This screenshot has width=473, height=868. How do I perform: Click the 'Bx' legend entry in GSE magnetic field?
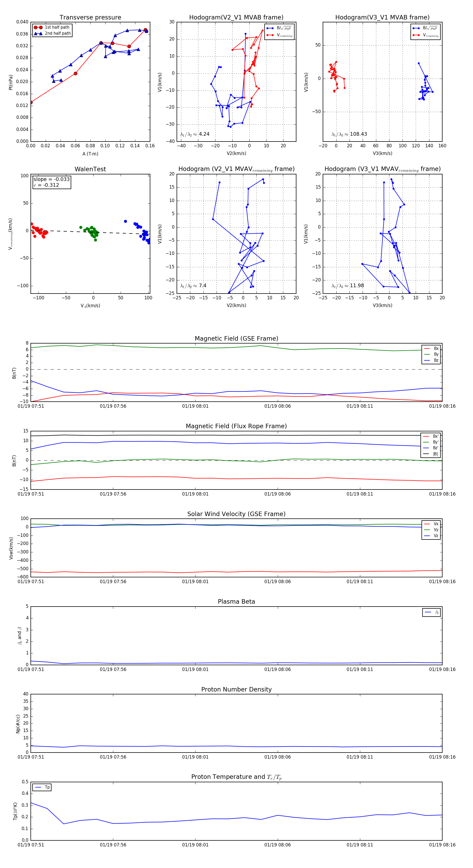pos(431,349)
